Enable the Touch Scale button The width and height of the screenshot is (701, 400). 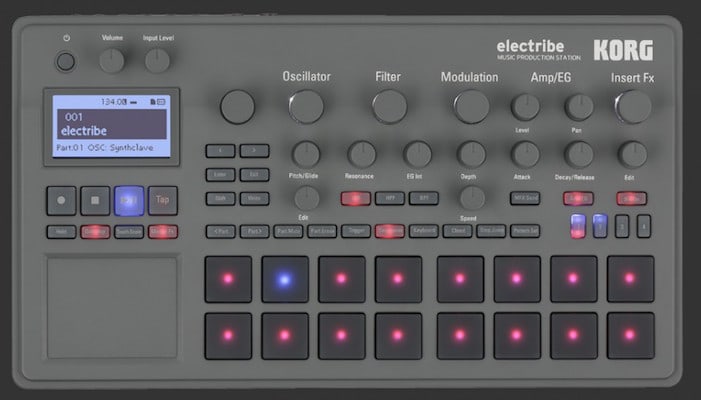[129, 232]
